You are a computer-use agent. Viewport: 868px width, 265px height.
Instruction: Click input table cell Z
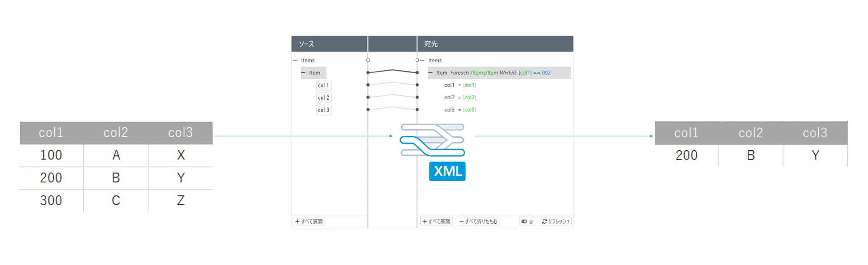180,201
